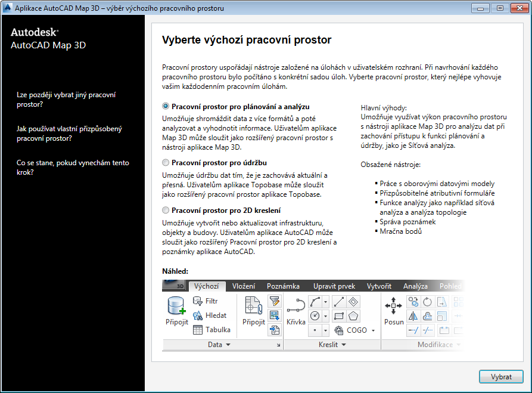The width and height of the screenshot is (532, 393).
Task: Click the Filtr icon in Data panel
Action: 197,301
